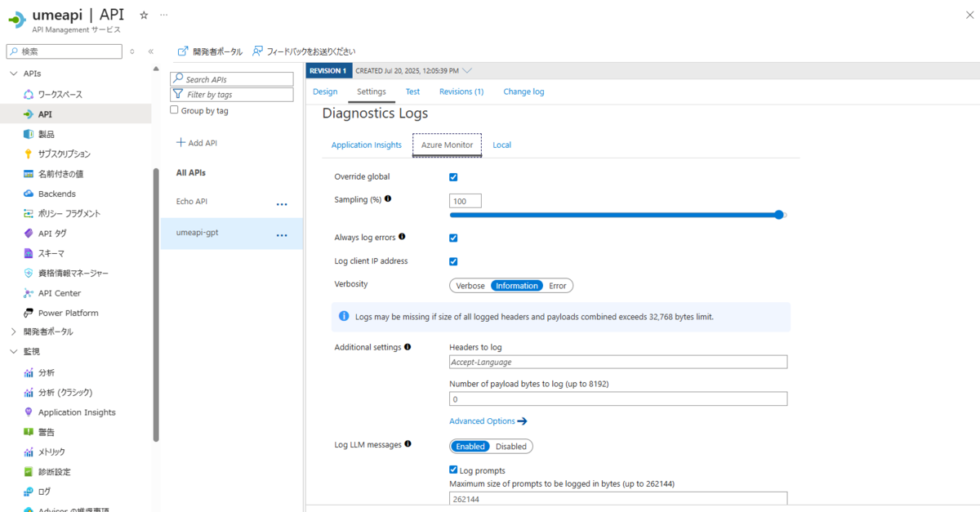
Task: Select the Application Insights diagnostics tab
Action: (x=367, y=145)
